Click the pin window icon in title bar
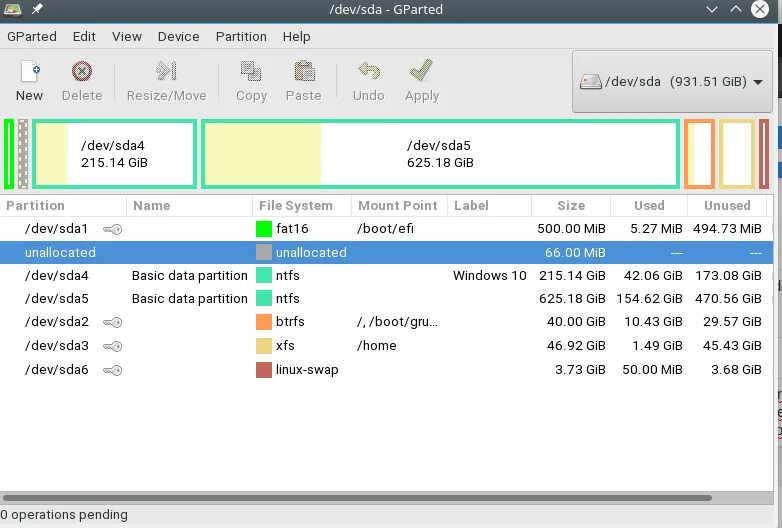This screenshot has width=782, height=528. pos(37,9)
